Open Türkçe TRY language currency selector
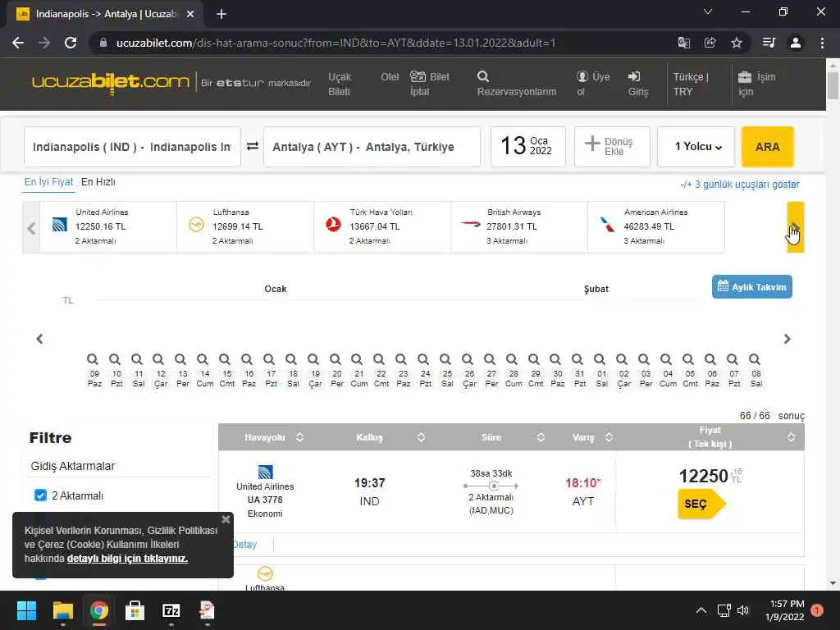This screenshot has height=630, width=840. click(x=691, y=84)
